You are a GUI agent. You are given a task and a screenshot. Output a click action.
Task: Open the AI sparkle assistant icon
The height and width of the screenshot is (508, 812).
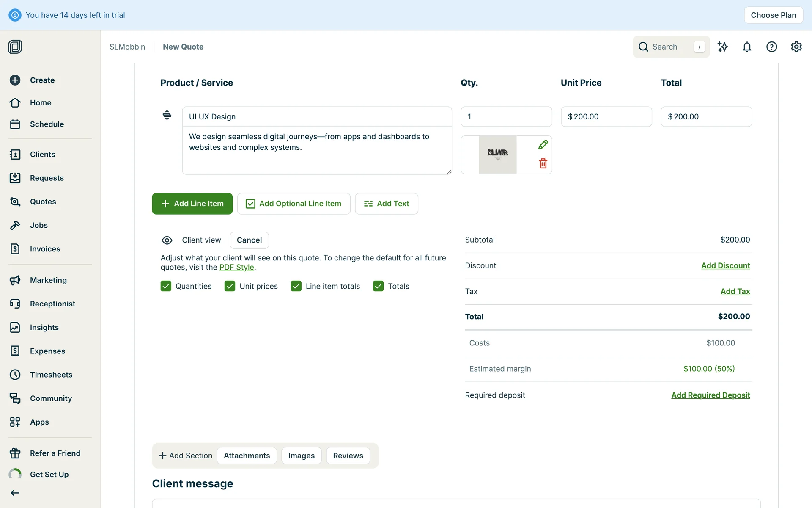coord(723,47)
